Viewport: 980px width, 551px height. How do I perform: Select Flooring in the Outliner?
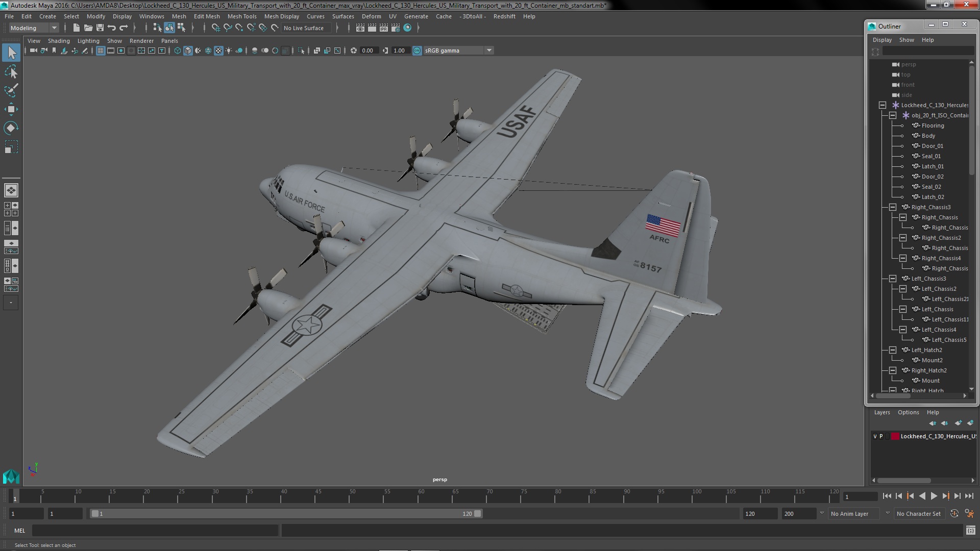pyautogui.click(x=933, y=126)
